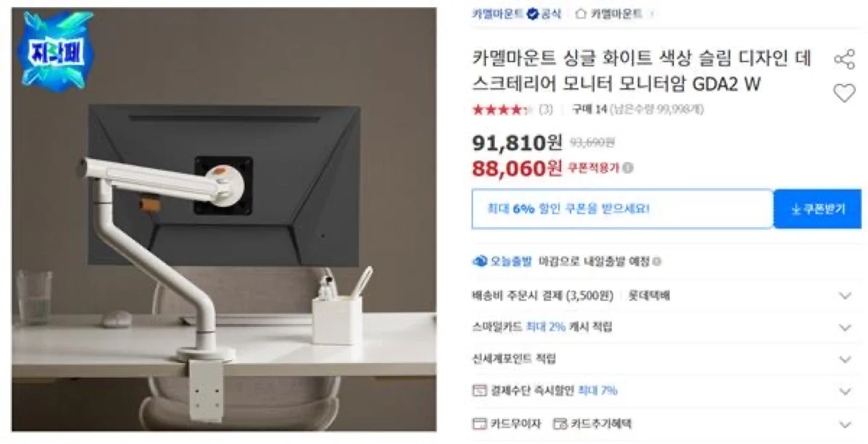The height and width of the screenshot is (444, 868).
Task: Click the star rating review count
Action: point(546,110)
